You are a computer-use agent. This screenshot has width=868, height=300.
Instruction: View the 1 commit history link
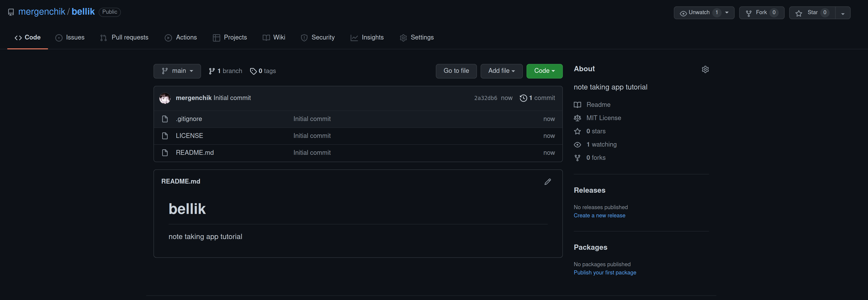(x=537, y=98)
